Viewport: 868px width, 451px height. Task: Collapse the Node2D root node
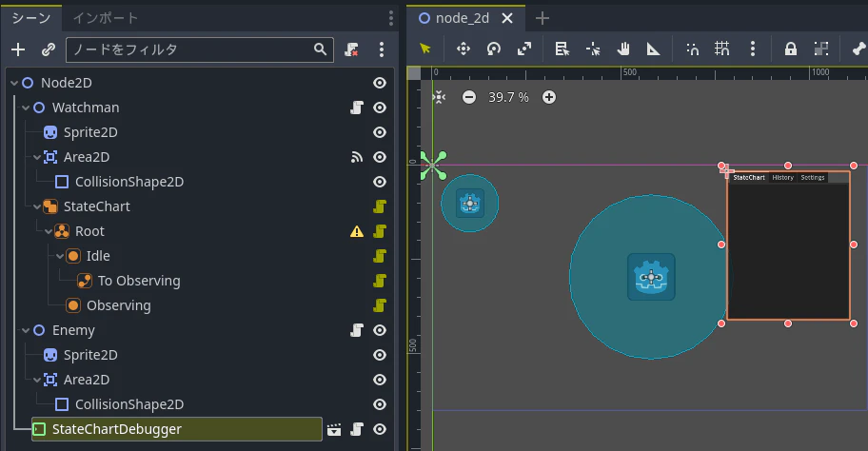(14, 83)
